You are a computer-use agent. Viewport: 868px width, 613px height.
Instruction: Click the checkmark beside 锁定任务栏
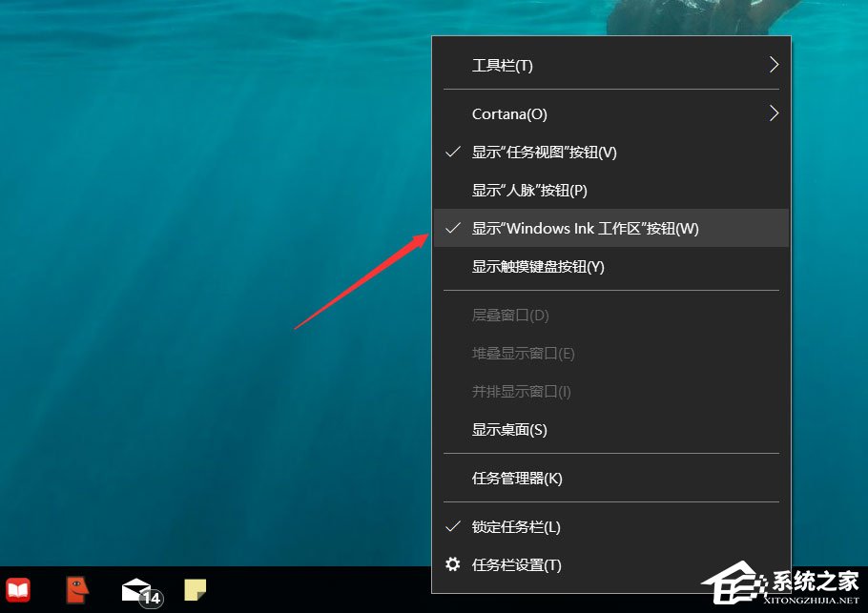pos(452,525)
